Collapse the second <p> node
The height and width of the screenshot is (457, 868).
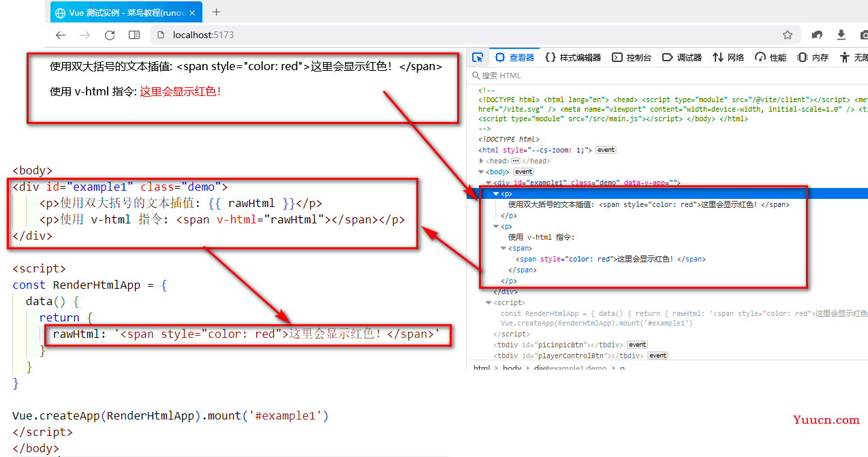pos(496,226)
